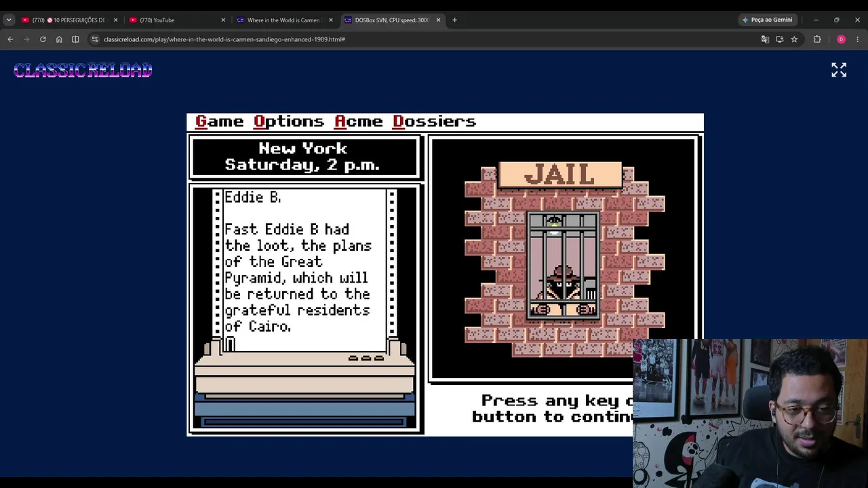Viewport: 868px width, 488px height.
Task: Restore down the browser window
Action: [836, 20]
